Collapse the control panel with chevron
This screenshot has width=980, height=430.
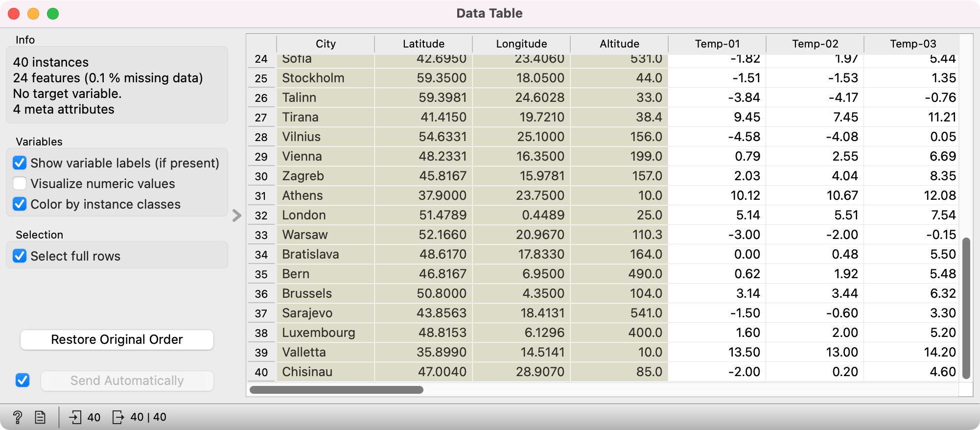237,215
